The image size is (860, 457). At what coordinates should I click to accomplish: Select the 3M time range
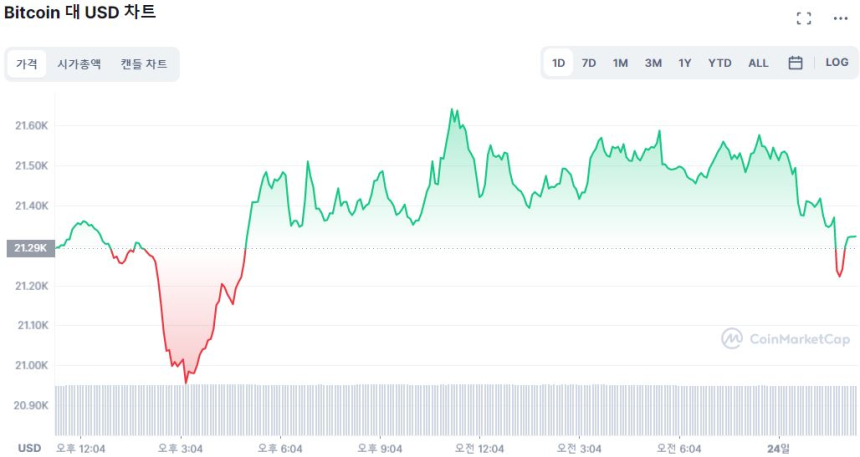point(653,63)
